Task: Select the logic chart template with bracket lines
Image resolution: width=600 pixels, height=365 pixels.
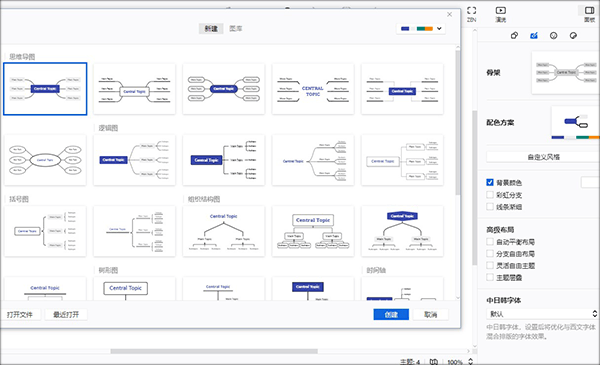Action: tap(223, 160)
